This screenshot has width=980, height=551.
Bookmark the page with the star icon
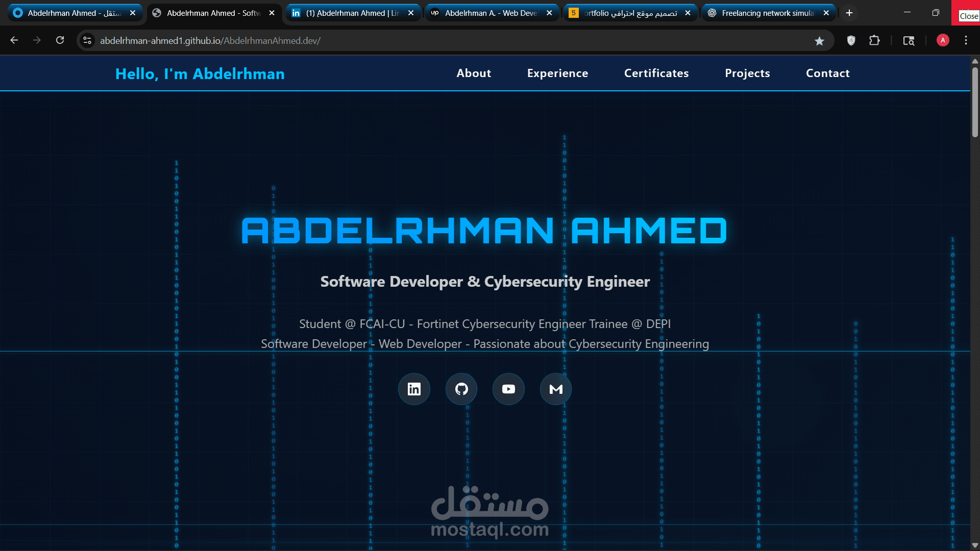tap(820, 40)
